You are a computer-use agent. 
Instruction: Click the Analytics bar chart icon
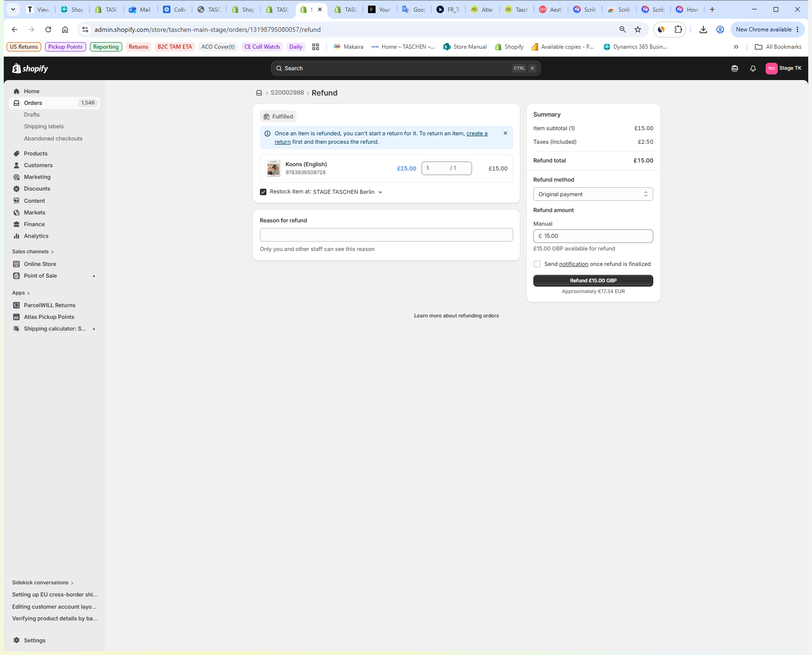[16, 236]
